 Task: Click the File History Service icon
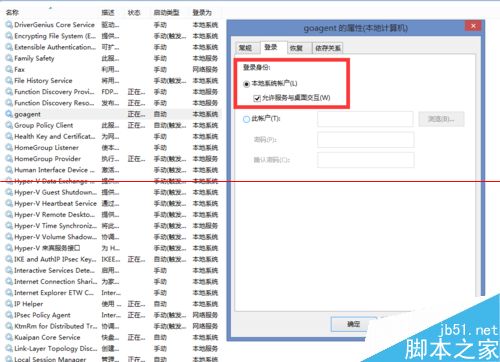[9, 81]
